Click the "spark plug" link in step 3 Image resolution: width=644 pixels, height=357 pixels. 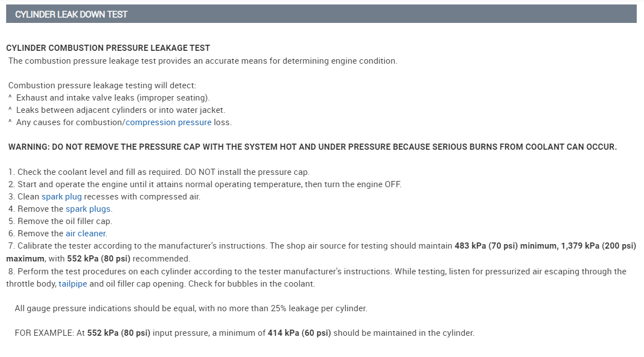click(x=61, y=197)
